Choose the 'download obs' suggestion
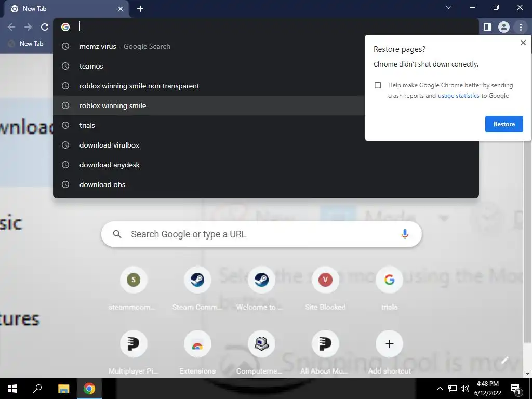 point(266,184)
